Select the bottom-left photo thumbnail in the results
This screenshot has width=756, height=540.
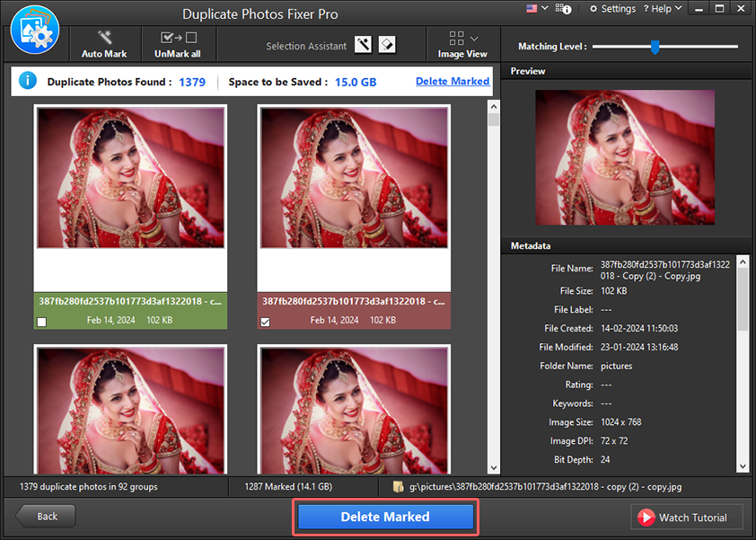click(131, 411)
